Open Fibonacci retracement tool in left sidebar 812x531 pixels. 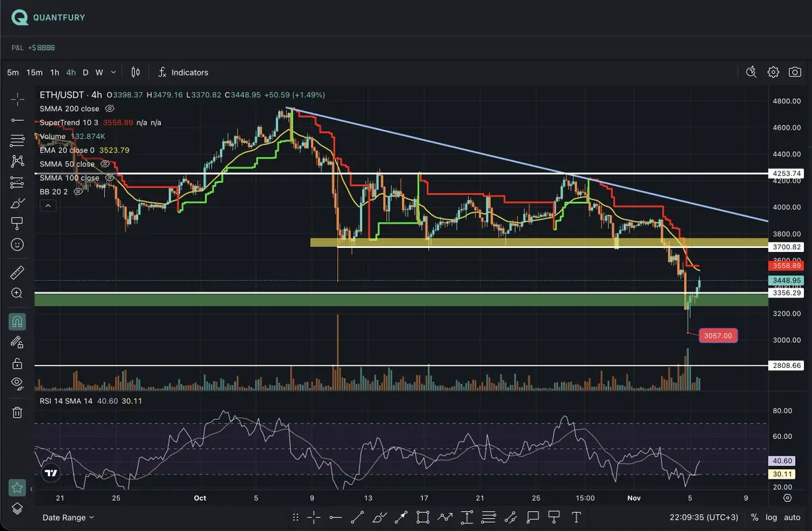tap(17, 141)
